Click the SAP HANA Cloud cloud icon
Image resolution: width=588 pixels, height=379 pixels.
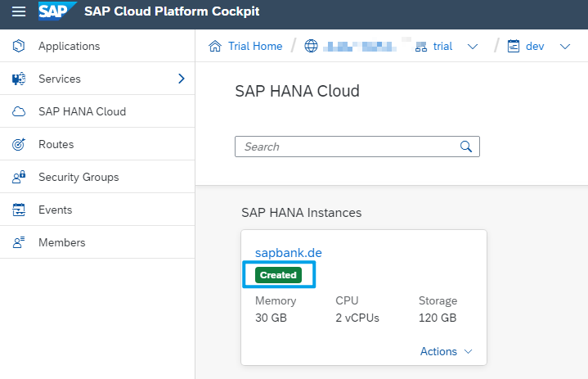(x=19, y=111)
